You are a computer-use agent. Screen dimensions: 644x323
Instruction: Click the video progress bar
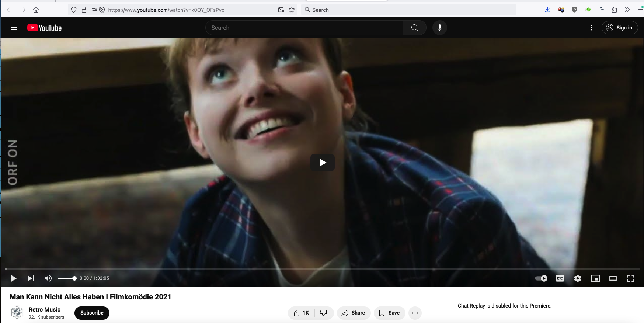coord(322,269)
